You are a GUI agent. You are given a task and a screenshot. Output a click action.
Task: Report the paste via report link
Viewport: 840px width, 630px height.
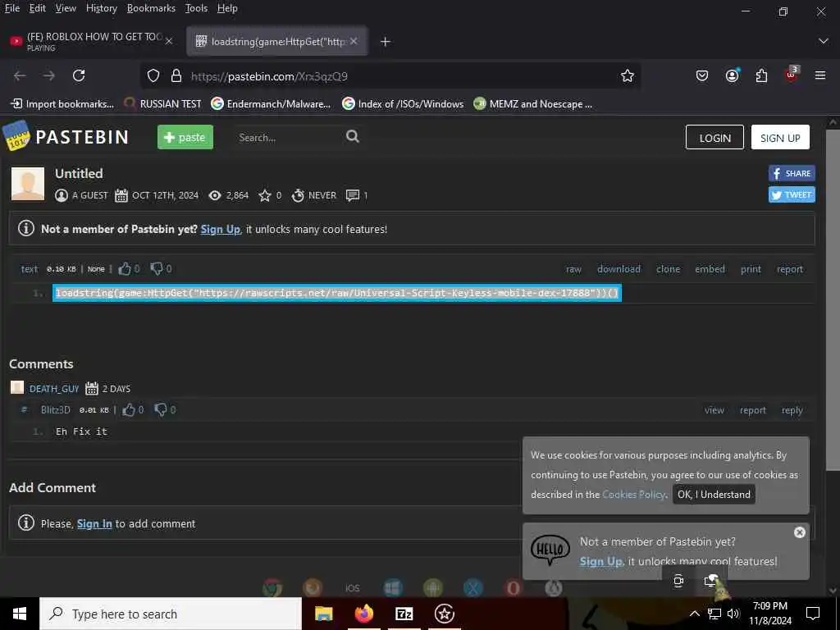point(790,269)
